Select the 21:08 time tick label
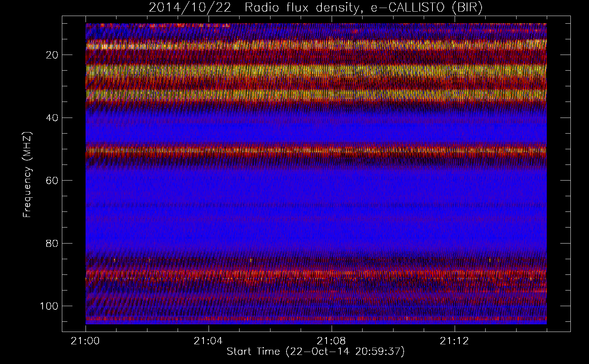Screen dimensions: 589x364 click(331, 341)
